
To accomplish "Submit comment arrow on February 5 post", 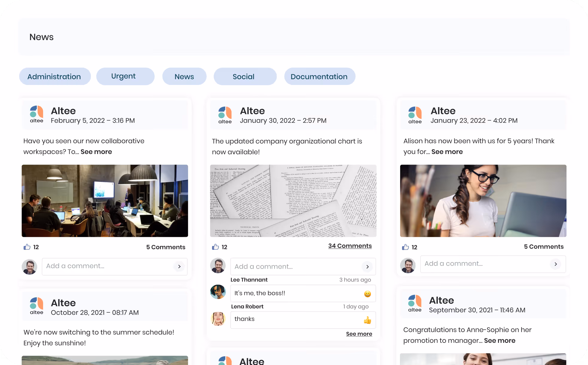I will pyautogui.click(x=179, y=266).
